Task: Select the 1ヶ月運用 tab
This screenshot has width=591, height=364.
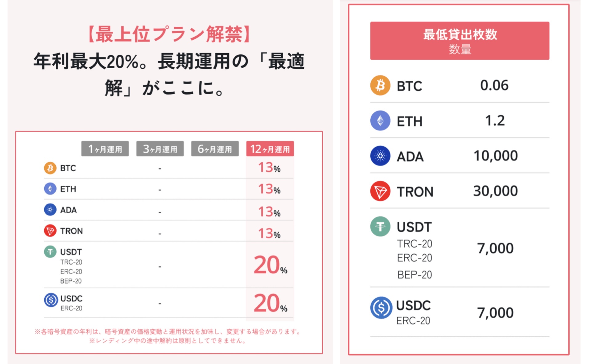Action: click(x=105, y=149)
